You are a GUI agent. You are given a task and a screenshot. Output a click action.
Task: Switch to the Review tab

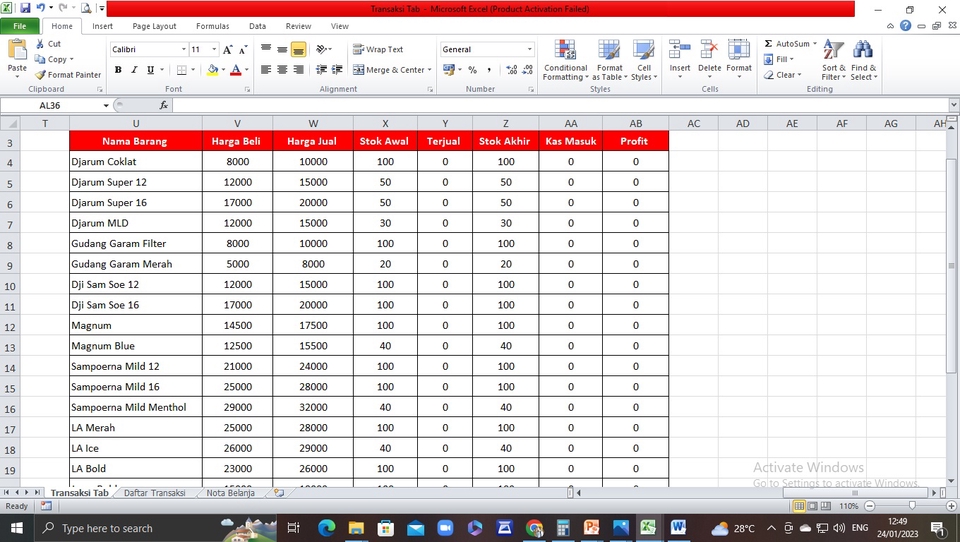298,26
